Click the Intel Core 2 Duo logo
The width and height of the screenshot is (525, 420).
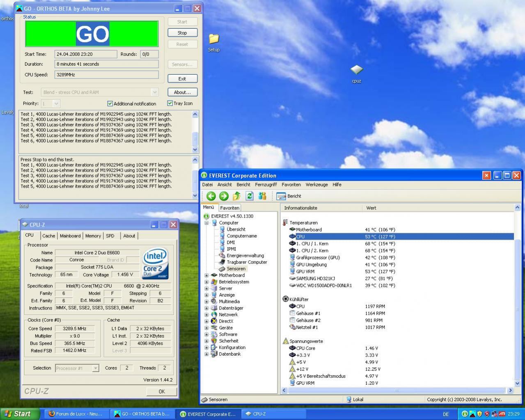pyautogui.click(x=156, y=264)
